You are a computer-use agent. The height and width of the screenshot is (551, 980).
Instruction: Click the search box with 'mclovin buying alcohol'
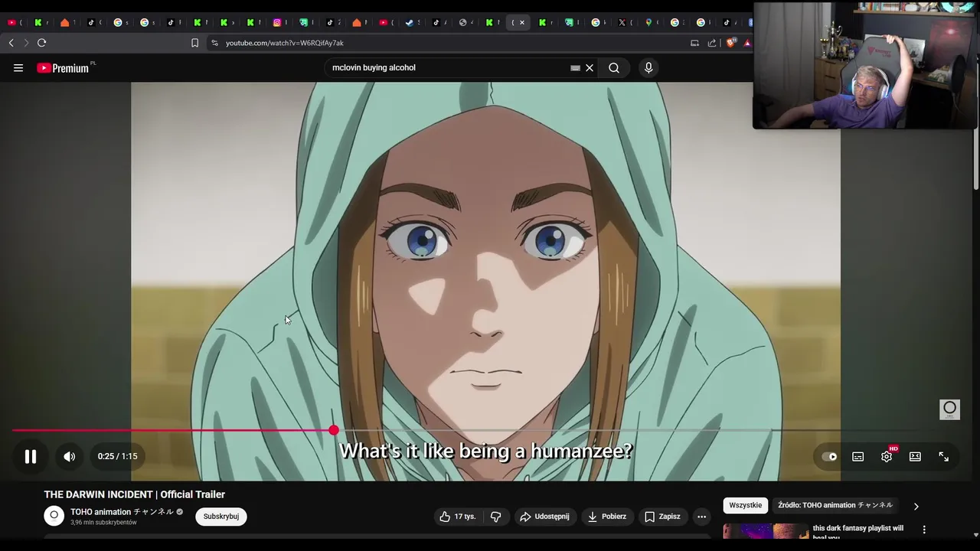coord(448,68)
